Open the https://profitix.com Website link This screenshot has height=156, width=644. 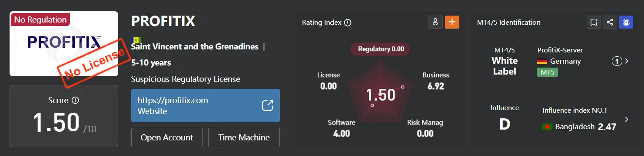[206, 105]
